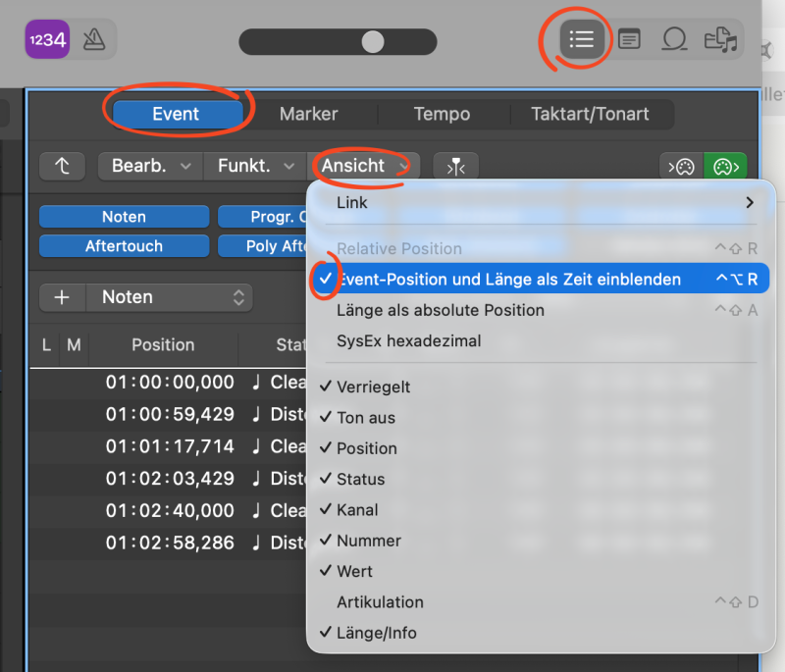Viewport: 785px width, 672px height.
Task: Switch to the Marker tab
Action: 308,114
